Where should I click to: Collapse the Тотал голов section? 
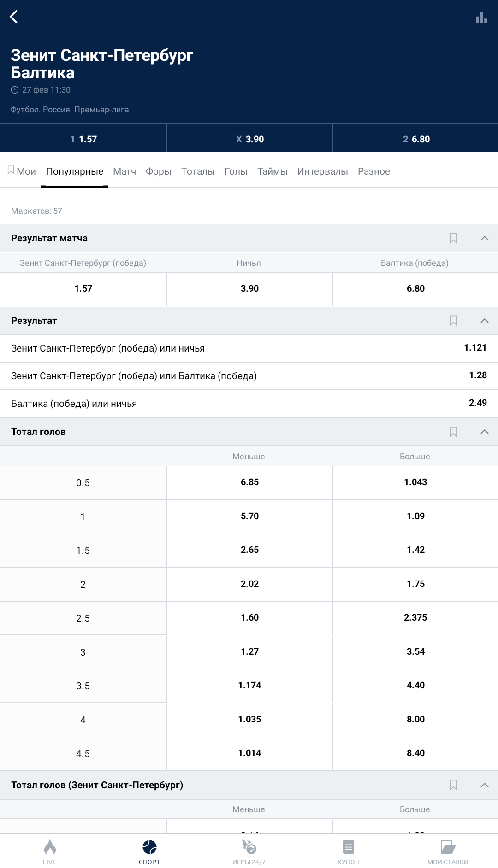pyautogui.click(x=484, y=432)
